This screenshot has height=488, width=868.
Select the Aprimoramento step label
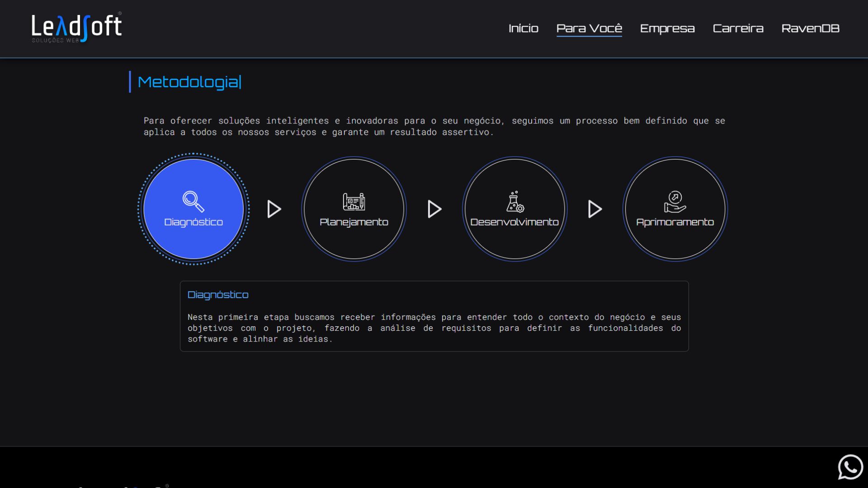point(675,222)
